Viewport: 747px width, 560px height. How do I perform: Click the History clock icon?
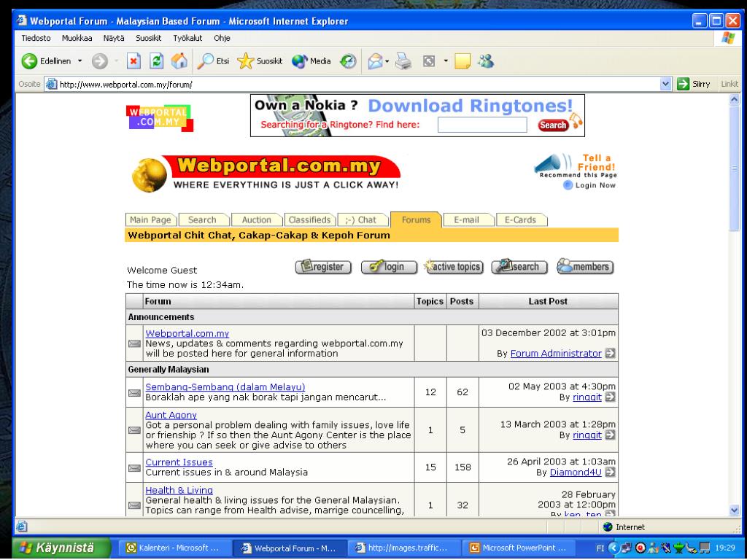tap(348, 61)
